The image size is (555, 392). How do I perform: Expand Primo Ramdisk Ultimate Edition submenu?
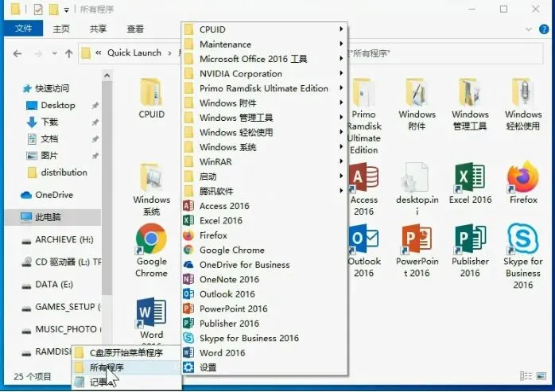point(264,88)
